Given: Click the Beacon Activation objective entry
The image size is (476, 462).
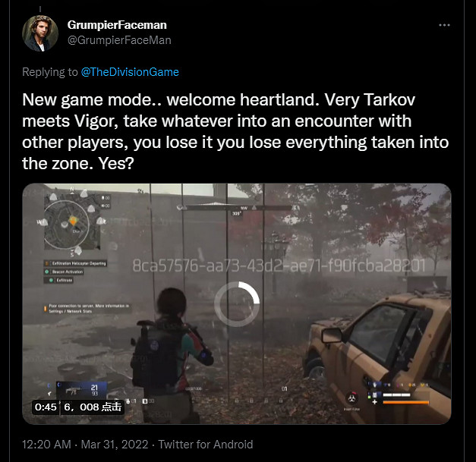Looking at the screenshot, I should [64, 272].
